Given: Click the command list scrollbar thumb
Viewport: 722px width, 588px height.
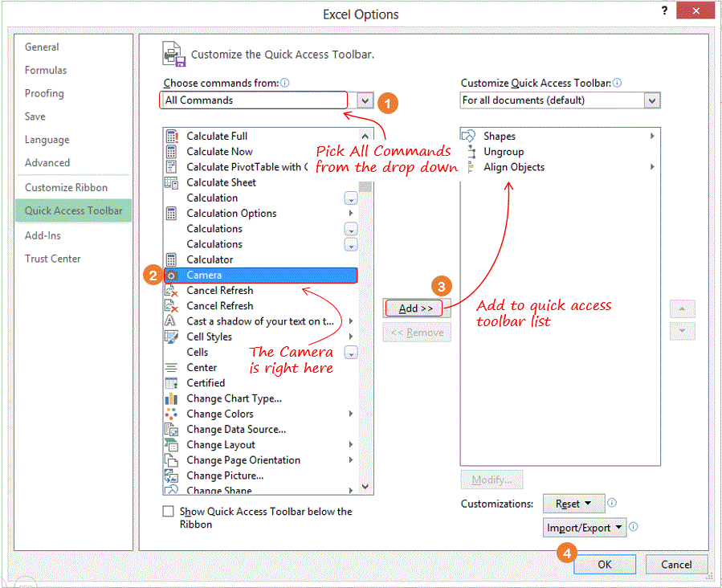Looking at the screenshot, I should (x=365, y=186).
